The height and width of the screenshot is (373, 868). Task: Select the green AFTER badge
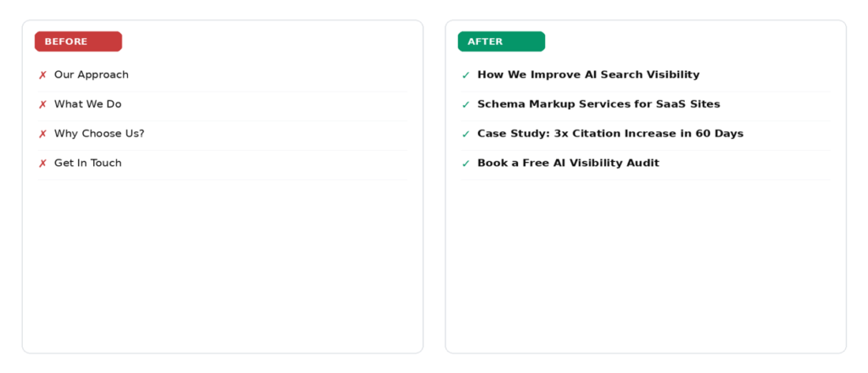pyautogui.click(x=501, y=42)
